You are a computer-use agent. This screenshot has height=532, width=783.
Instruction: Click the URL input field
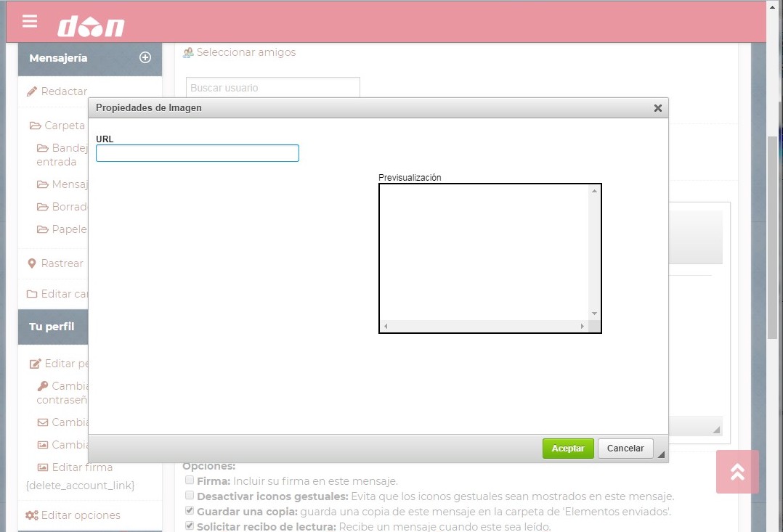pyautogui.click(x=198, y=153)
